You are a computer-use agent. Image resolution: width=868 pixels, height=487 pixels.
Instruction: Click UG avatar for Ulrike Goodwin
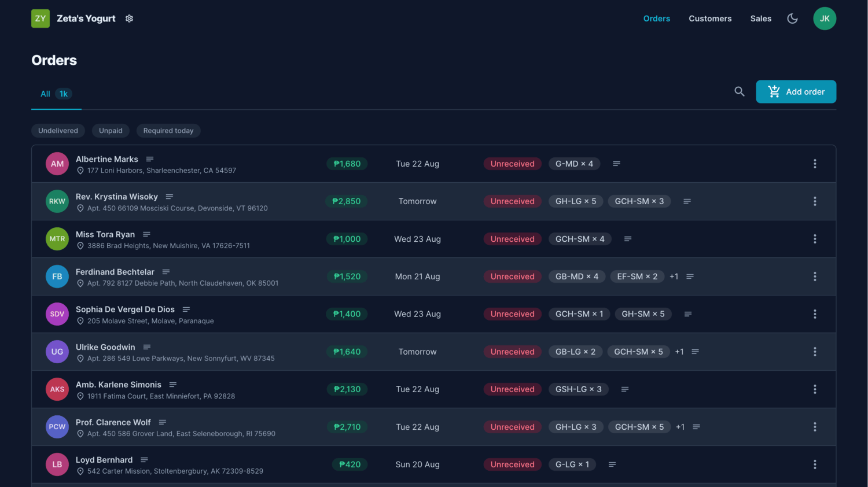pos(57,352)
